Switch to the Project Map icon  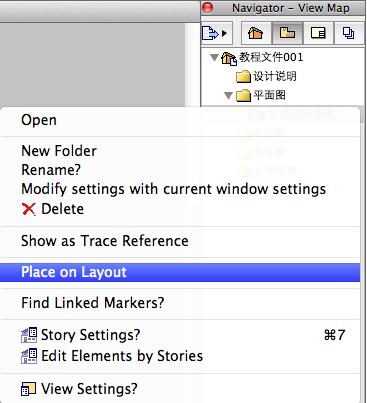pyautogui.click(x=256, y=33)
